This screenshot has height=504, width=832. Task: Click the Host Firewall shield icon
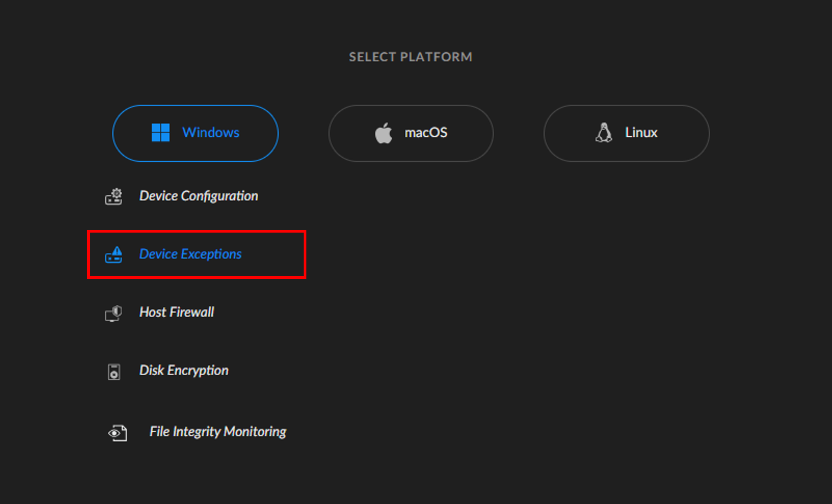click(113, 313)
